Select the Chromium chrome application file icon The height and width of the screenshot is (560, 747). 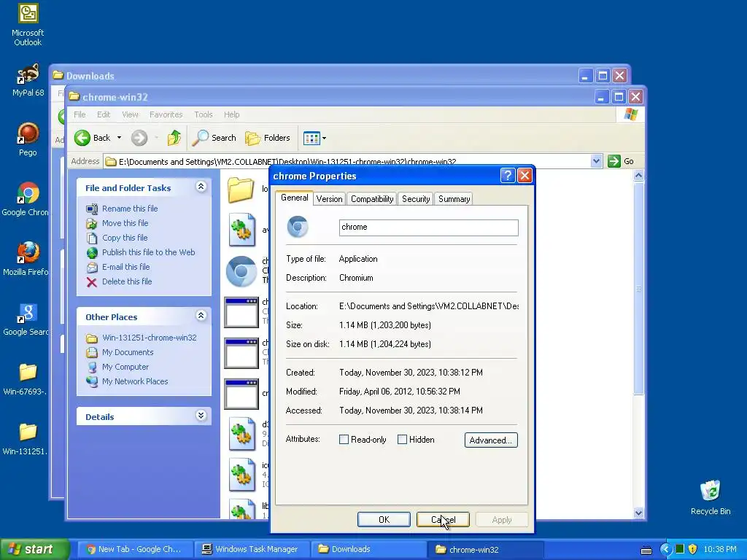tap(241, 271)
